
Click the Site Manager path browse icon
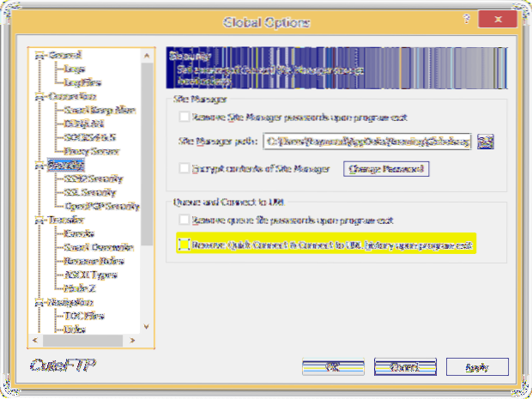tap(487, 142)
